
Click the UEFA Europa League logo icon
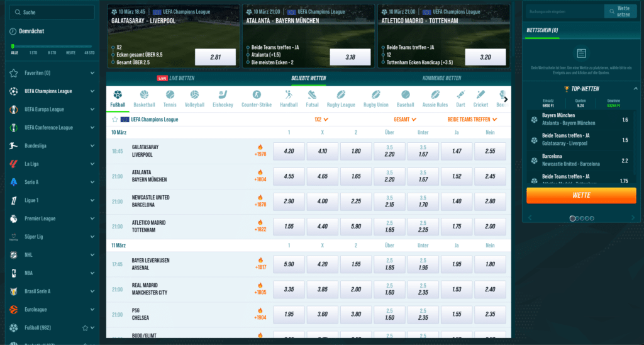point(14,110)
